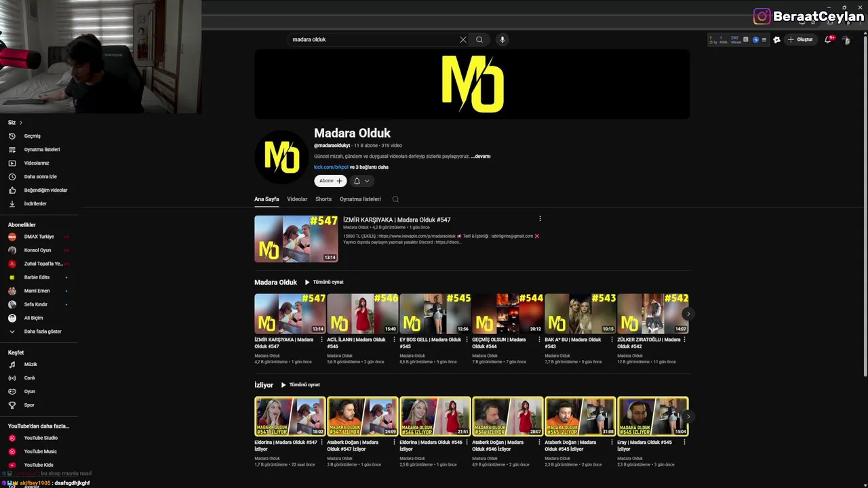Open the account avatar menu
The image size is (868, 488).
pyautogui.click(x=846, y=40)
